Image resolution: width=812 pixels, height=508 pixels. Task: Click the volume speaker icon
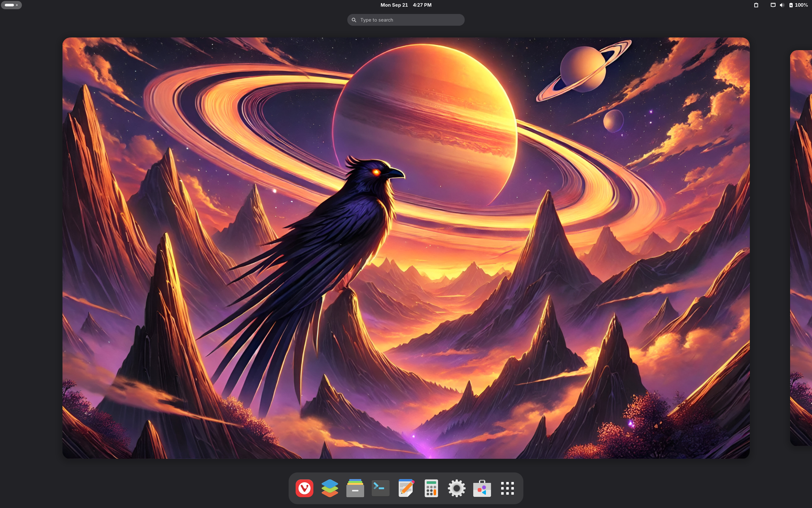point(782,5)
